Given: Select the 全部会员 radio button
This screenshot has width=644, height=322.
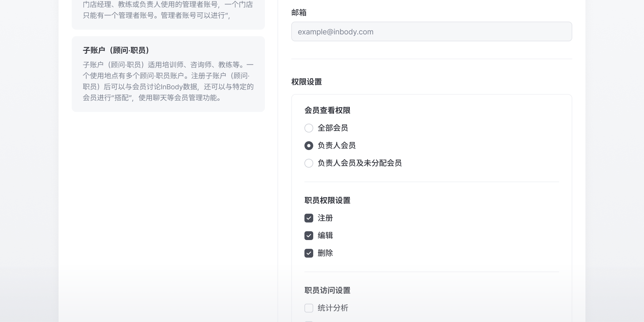Looking at the screenshot, I should [x=309, y=128].
